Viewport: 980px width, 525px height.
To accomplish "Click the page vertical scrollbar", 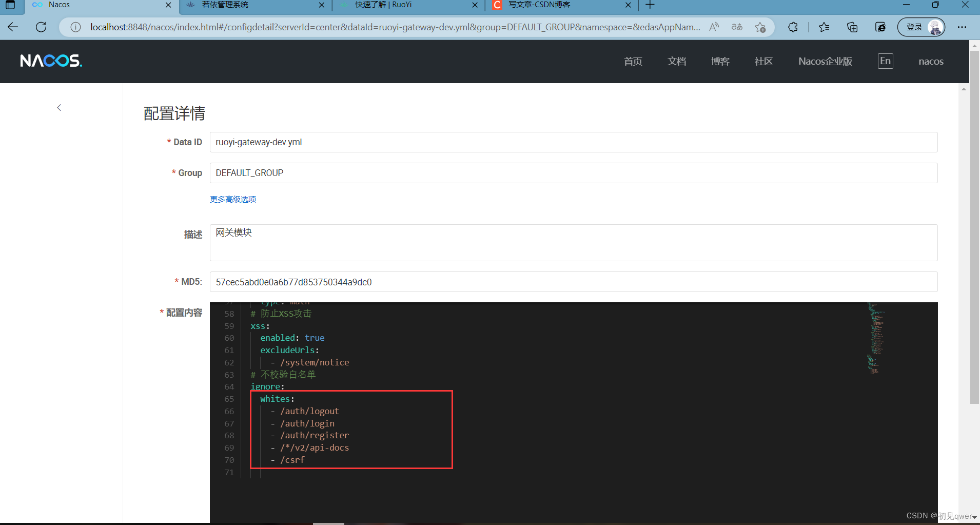I will 974,227.
